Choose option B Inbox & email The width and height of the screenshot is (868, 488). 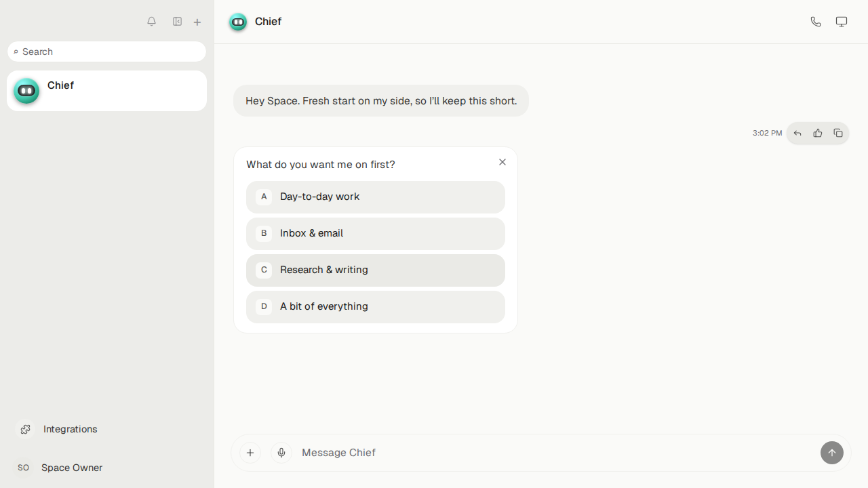tap(376, 234)
